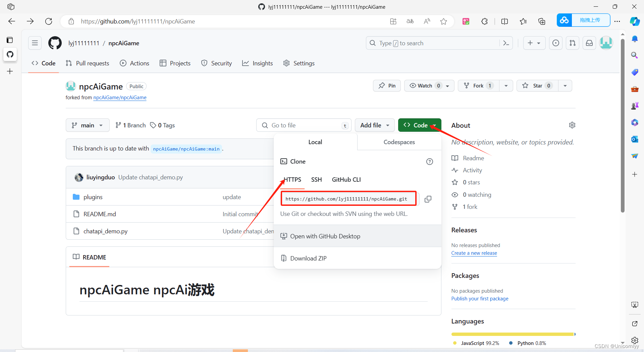Open Edge sidebar tools briefcase icon
The width and height of the screenshot is (644, 352).
click(635, 89)
